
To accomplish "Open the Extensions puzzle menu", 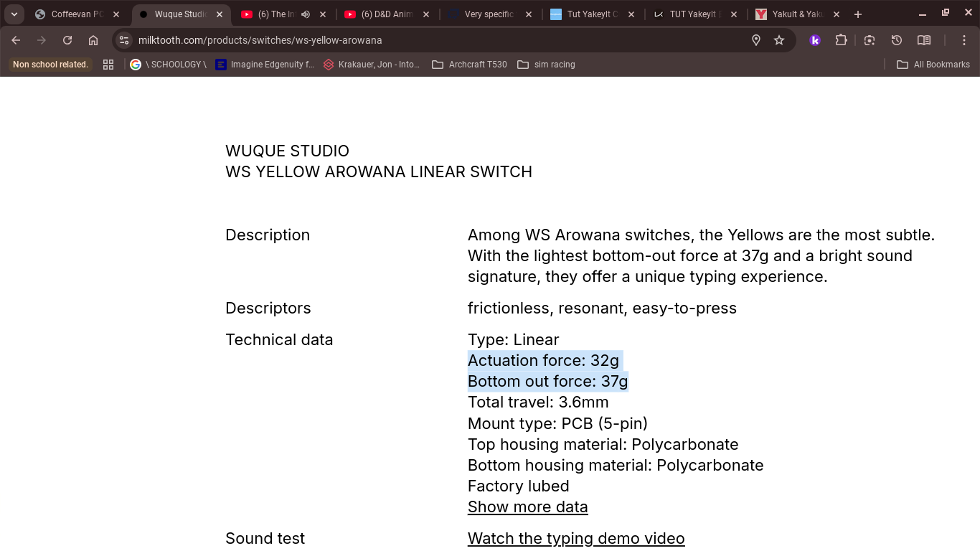I will click(842, 40).
